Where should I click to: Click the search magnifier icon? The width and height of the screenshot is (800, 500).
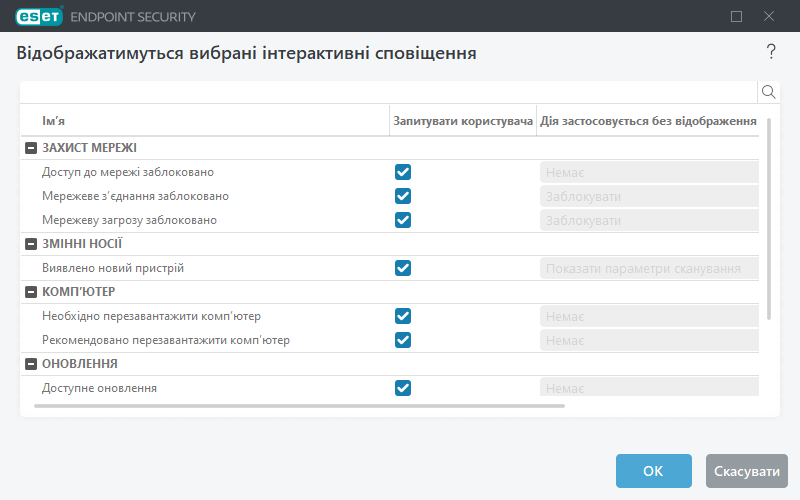(x=769, y=92)
